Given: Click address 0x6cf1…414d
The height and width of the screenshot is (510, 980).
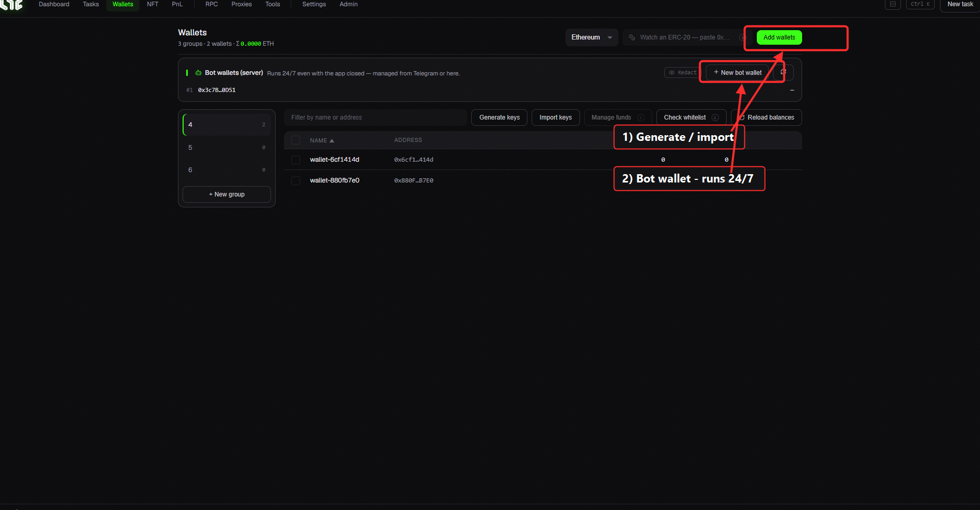Looking at the screenshot, I should point(414,160).
